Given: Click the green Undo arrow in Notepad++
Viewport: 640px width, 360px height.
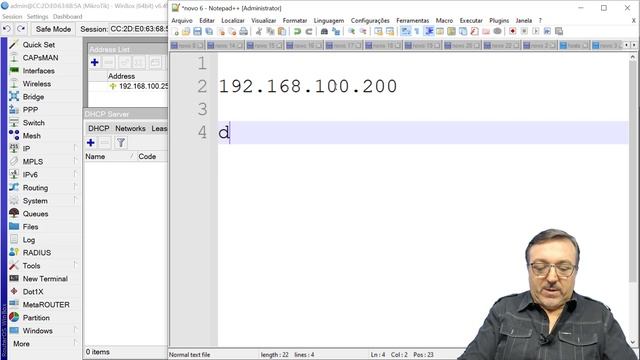Looking at the screenshot, I should pyautogui.click(x=298, y=31).
